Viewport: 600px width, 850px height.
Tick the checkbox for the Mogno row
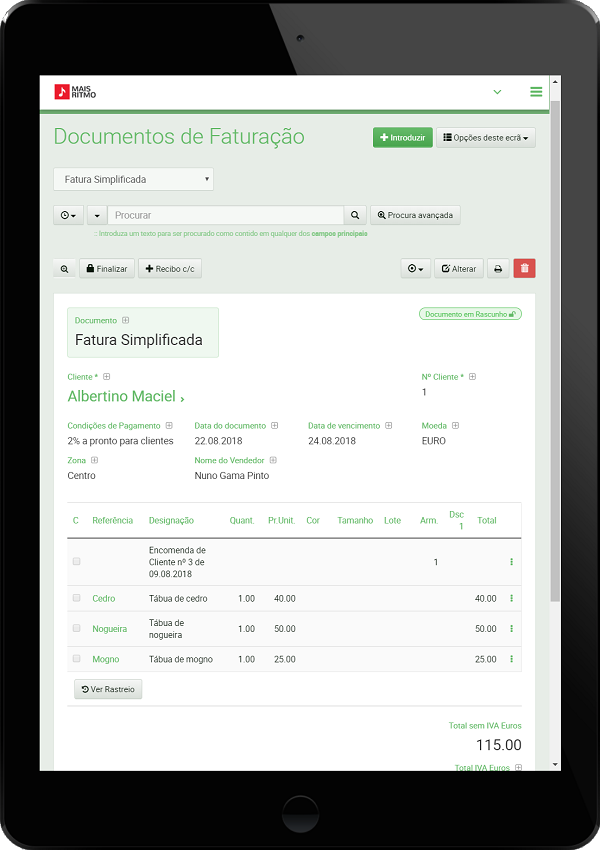[76, 659]
